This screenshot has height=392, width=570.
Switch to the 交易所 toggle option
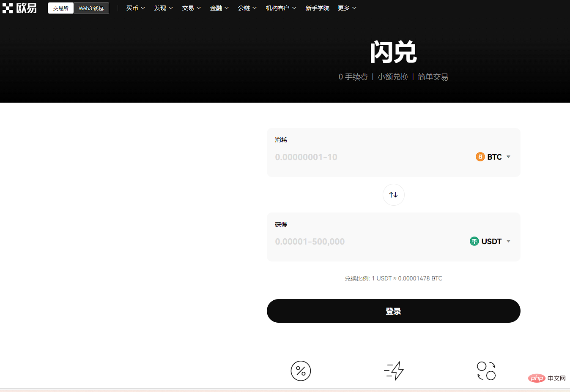coord(61,8)
